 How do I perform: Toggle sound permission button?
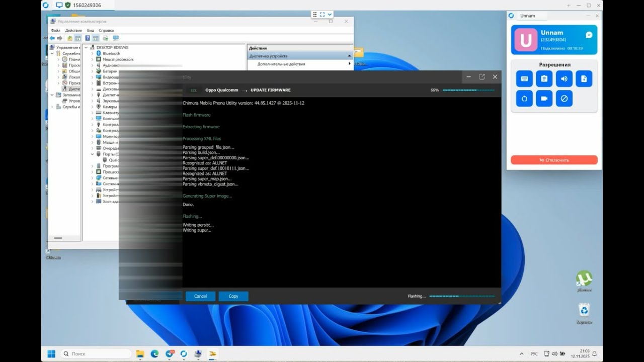(x=564, y=79)
